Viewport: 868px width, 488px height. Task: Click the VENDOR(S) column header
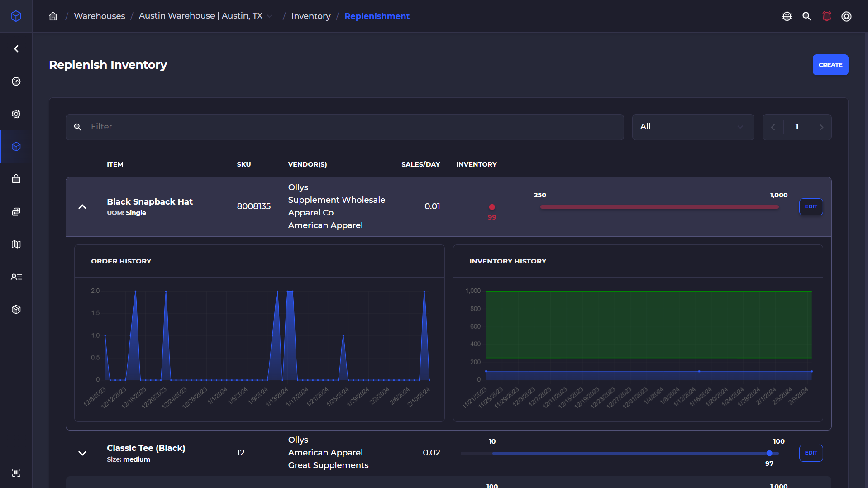tap(307, 164)
